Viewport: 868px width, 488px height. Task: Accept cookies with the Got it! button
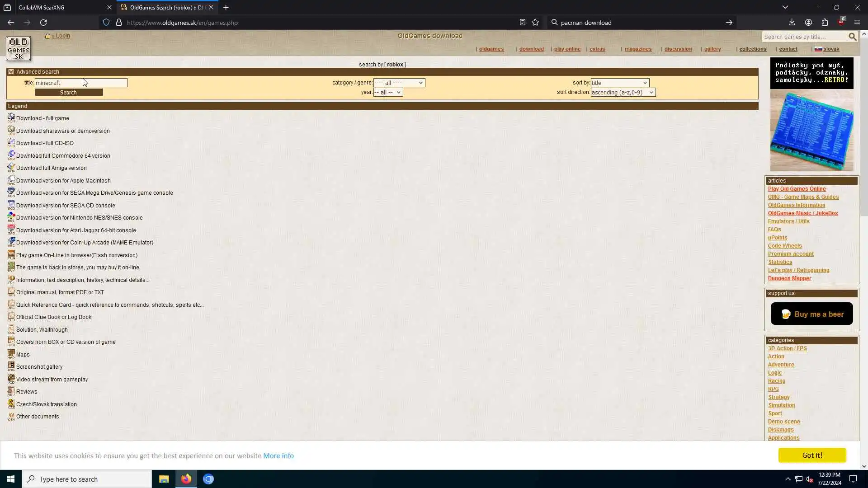click(811, 455)
